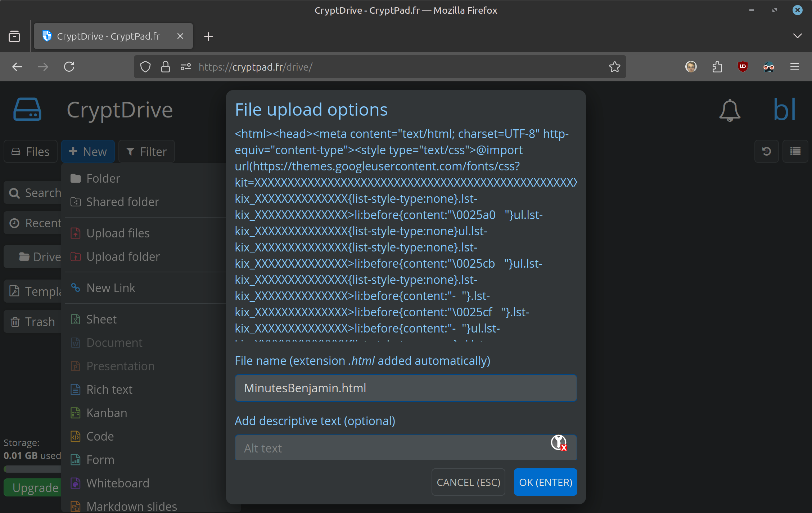Select Whiteboard in the New menu

118,483
